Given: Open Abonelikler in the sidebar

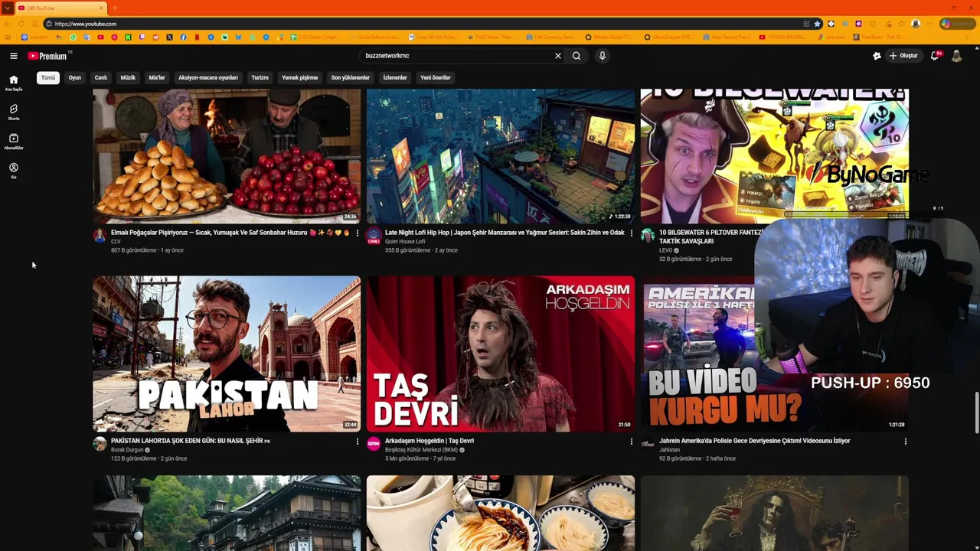Looking at the screenshot, I should [x=13, y=142].
